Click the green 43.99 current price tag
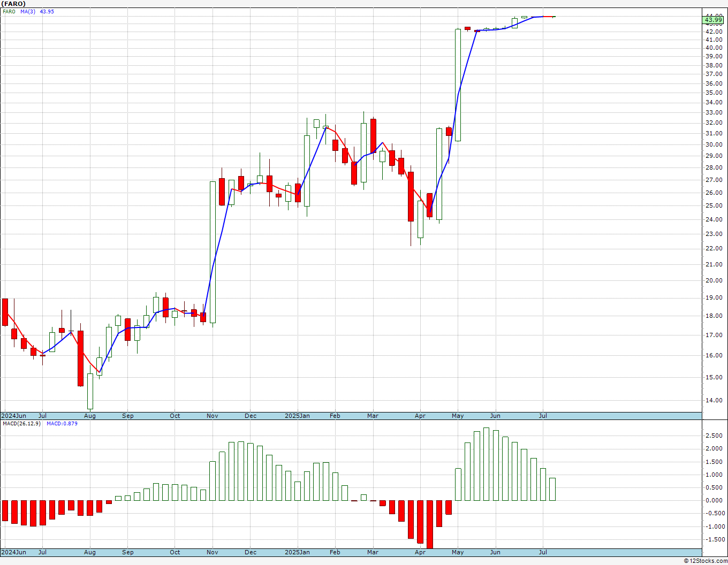The image size is (728, 565). click(x=714, y=20)
